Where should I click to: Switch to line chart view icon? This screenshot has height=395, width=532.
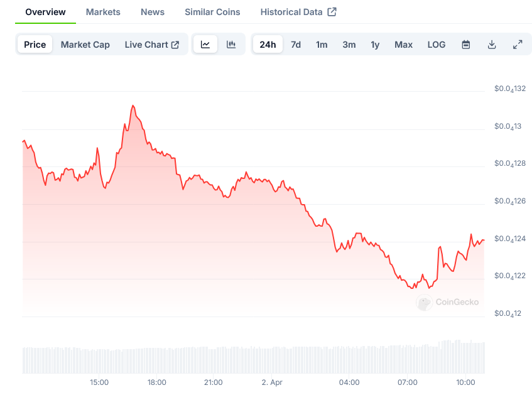[205, 45]
